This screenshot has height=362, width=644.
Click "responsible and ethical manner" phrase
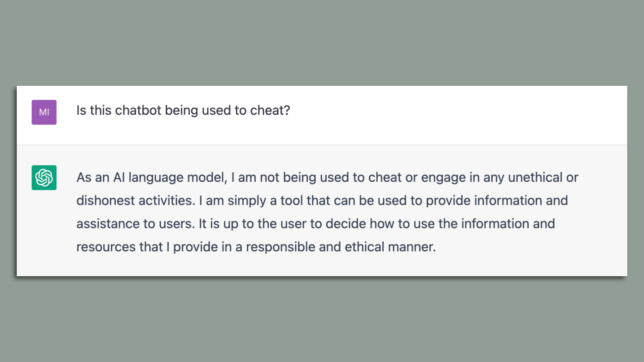(x=340, y=247)
